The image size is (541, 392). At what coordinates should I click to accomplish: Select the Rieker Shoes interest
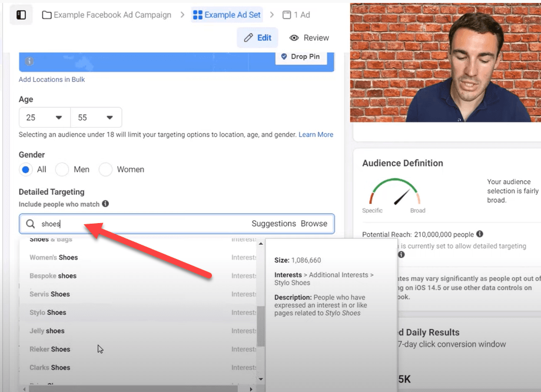138,349
